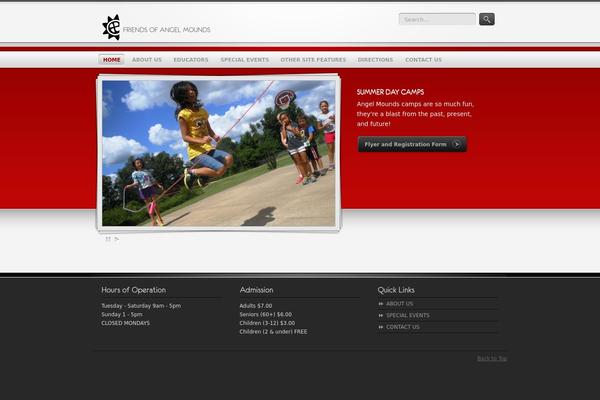600x400 pixels.
Task: Open the HOME navigation tab
Action: (x=111, y=60)
